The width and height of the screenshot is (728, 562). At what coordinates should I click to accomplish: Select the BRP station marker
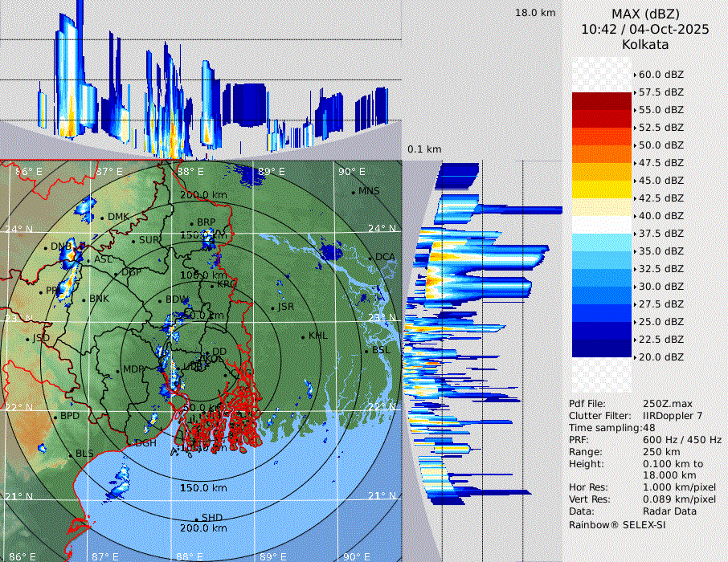pyautogui.click(x=191, y=223)
